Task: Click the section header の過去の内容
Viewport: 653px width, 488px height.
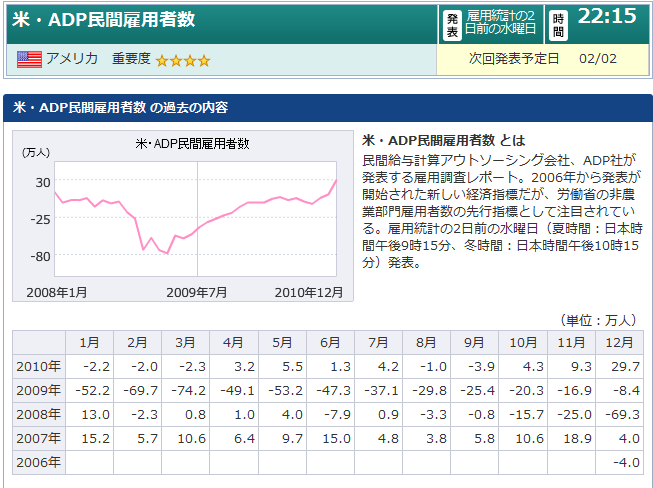Action: point(189,107)
